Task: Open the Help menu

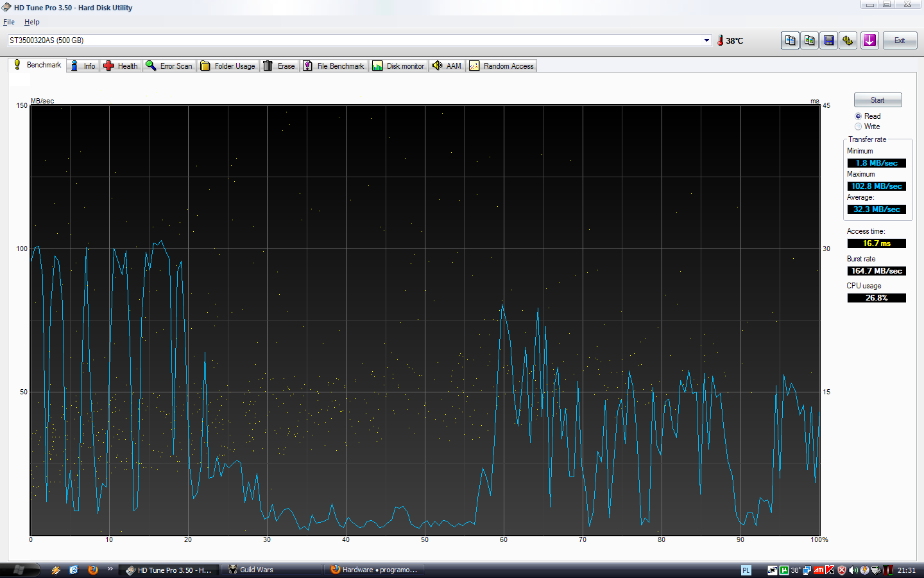Action: pyautogui.click(x=32, y=22)
